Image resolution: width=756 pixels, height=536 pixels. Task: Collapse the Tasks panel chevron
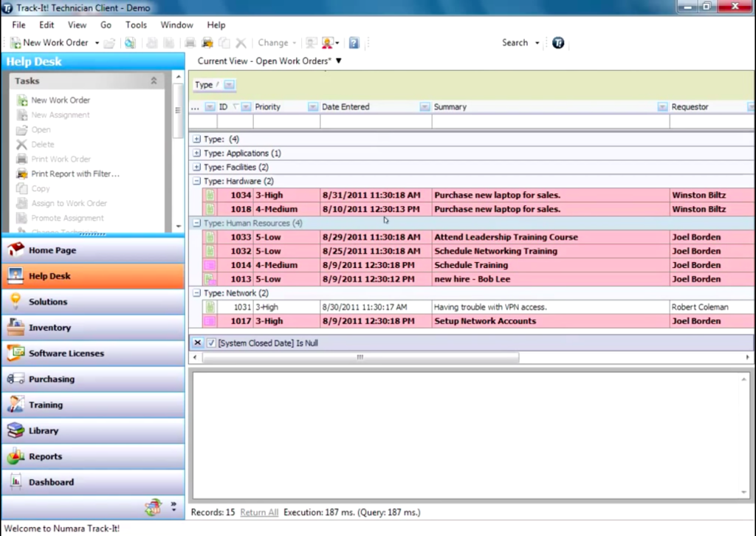click(154, 81)
